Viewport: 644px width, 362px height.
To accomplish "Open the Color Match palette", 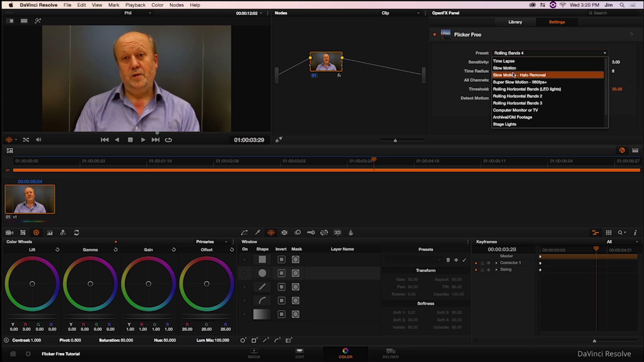I will point(23,233).
